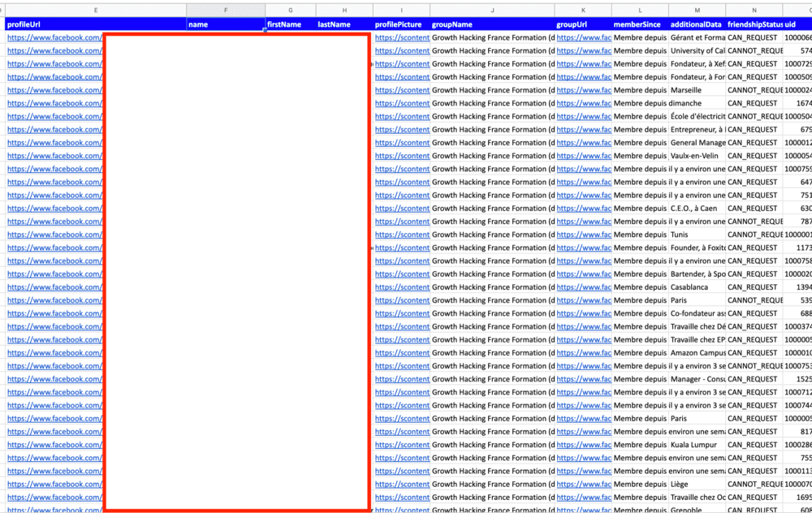Click the uid header cell
The image size is (812, 513).
pos(797,24)
